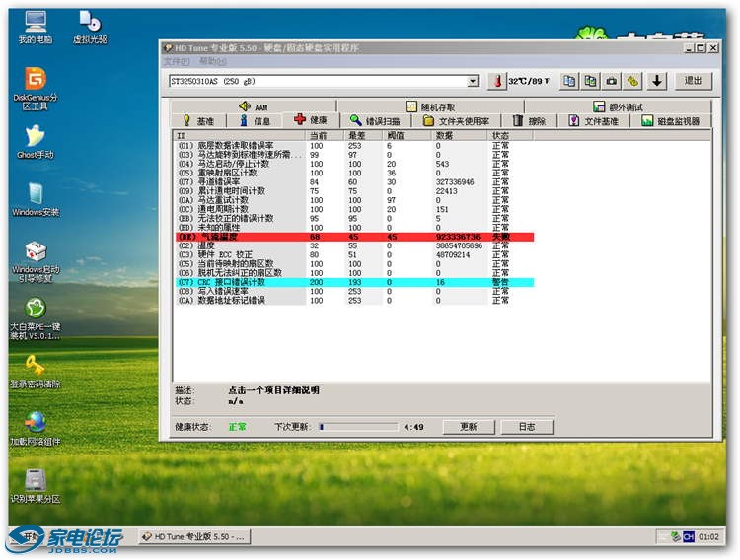Screen dimensions: 740x560
Task: Open 加载网络组件 desktop icon
Action: click(x=36, y=428)
